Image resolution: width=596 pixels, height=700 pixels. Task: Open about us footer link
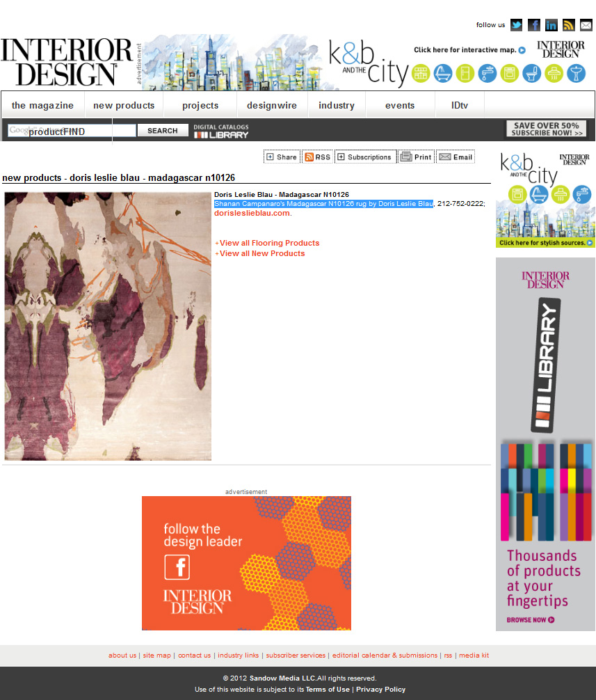pos(122,655)
